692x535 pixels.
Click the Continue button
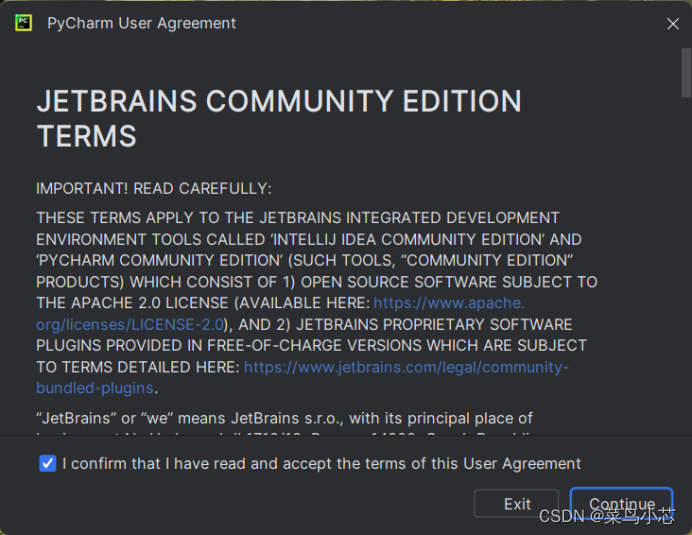(x=621, y=503)
